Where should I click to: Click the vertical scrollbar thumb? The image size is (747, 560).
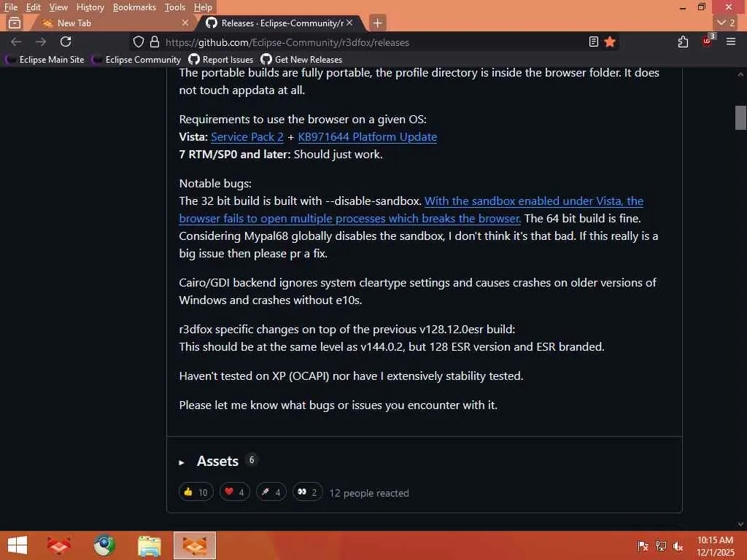coord(740,117)
